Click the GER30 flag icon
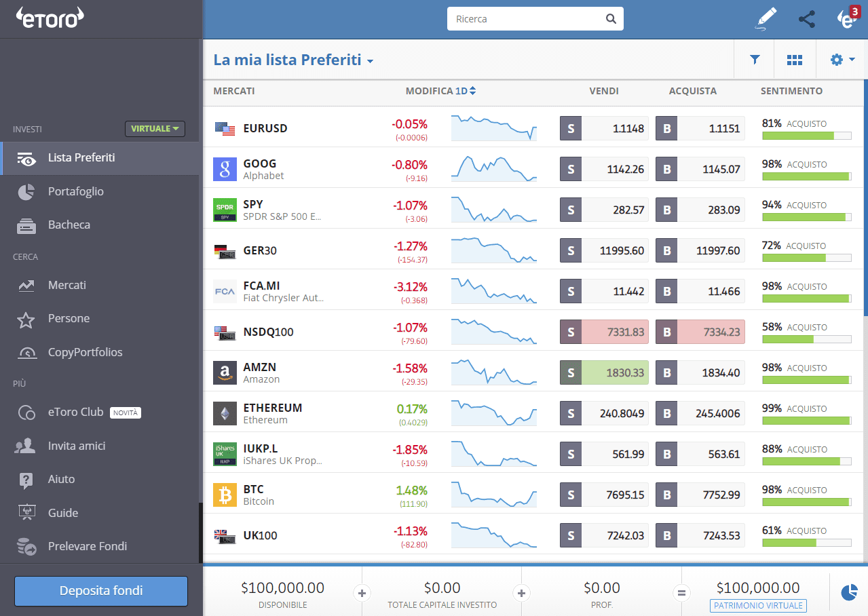Image resolution: width=868 pixels, height=616 pixels. coord(225,251)
